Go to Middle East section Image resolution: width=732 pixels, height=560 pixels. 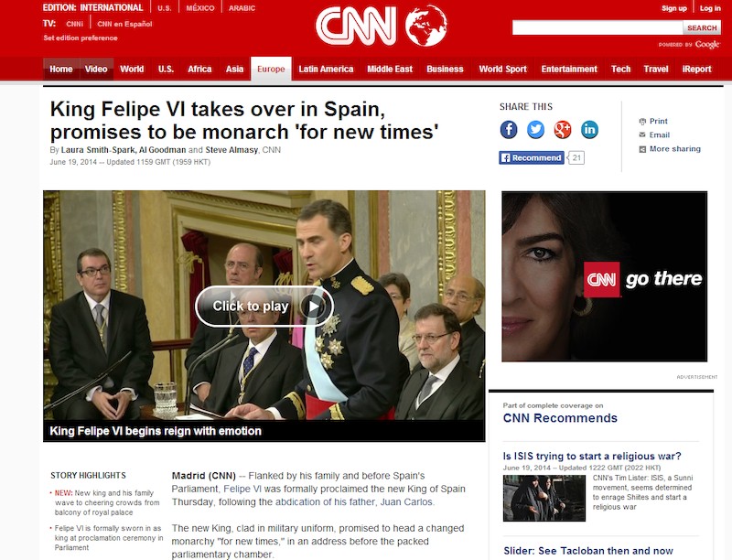[390, 69]
